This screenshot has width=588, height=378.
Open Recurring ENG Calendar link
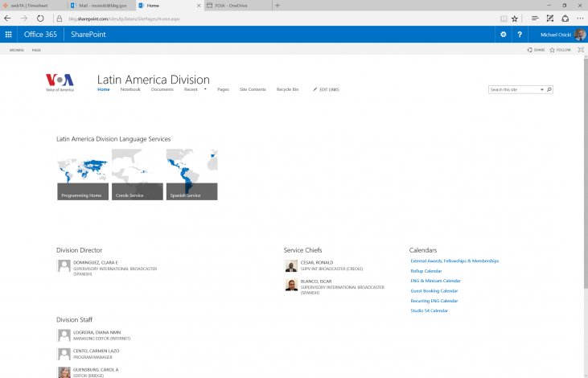tap(434, 301)
